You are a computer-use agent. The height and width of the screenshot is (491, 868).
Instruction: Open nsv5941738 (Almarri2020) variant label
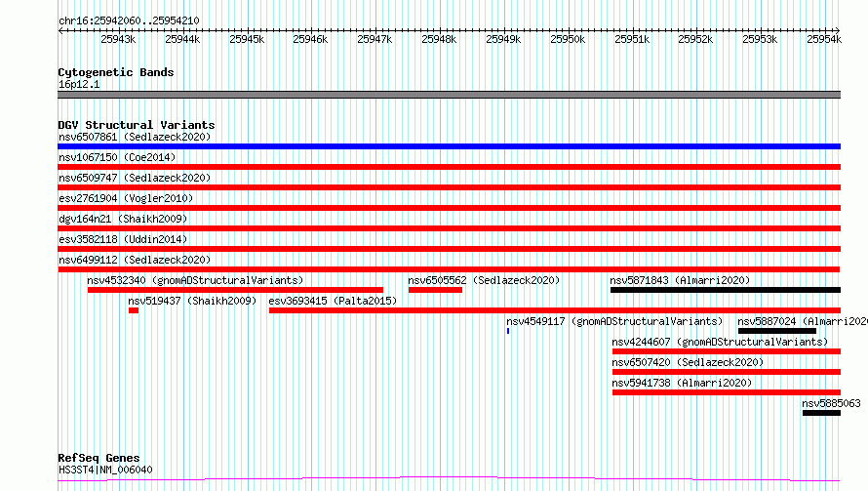click(x=682, y=383)
